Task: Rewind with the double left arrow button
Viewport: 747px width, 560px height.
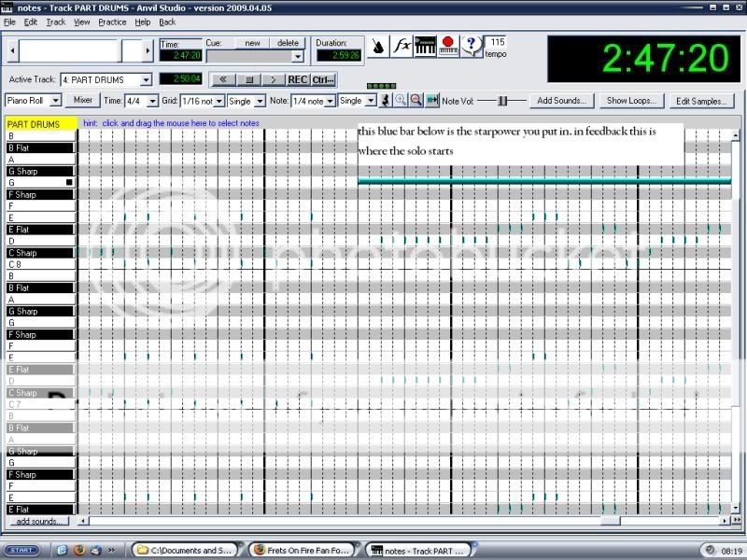Action: click(x=222, y=79)
